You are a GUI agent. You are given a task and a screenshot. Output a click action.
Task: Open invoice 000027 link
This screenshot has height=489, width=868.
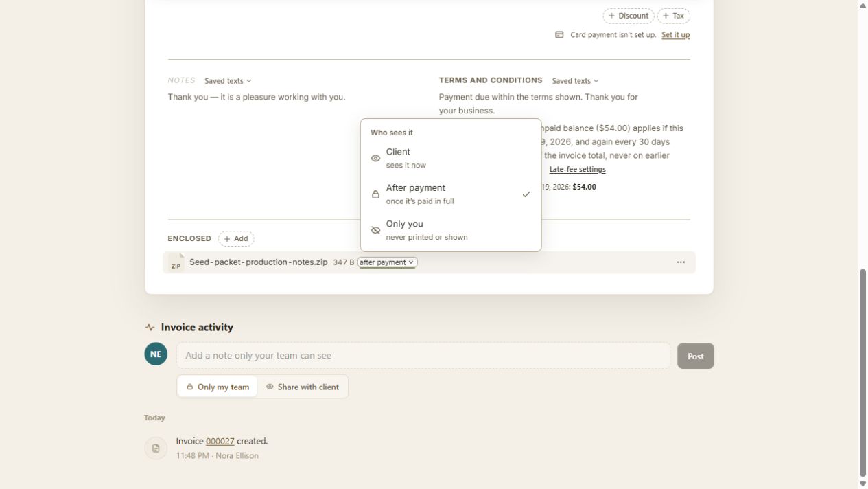(220, 442)
